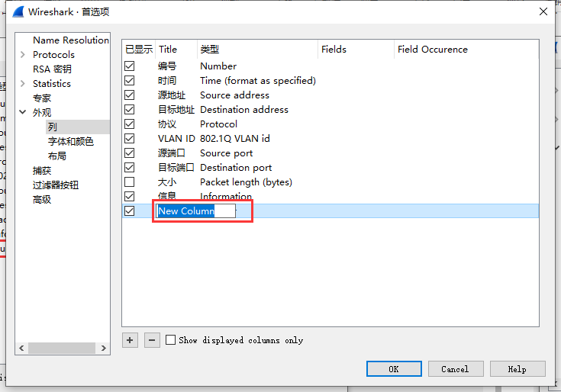Click the Cancel button

click(x=456, y=369)
